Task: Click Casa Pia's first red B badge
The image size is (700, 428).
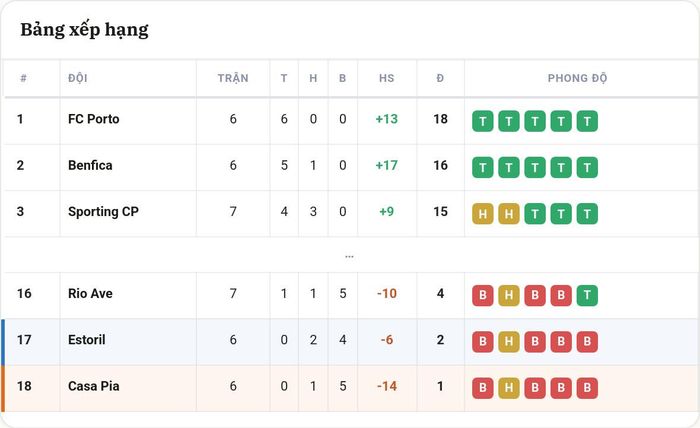Action: point(483,388)
